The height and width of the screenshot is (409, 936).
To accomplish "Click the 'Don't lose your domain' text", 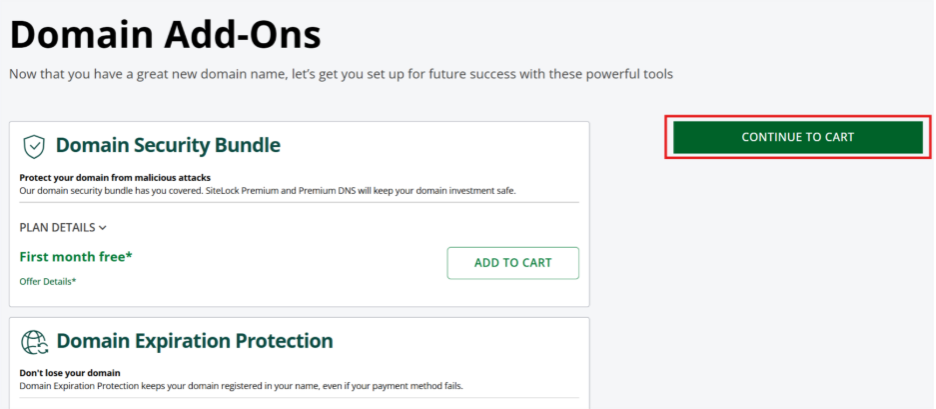I will pyautogui.click(x=65, y=373).
